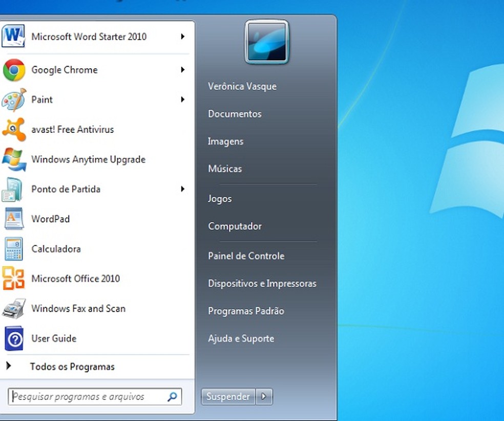Screen dimensions: 504x421
Task: Open Imagens library
Action: pos(225,142)
